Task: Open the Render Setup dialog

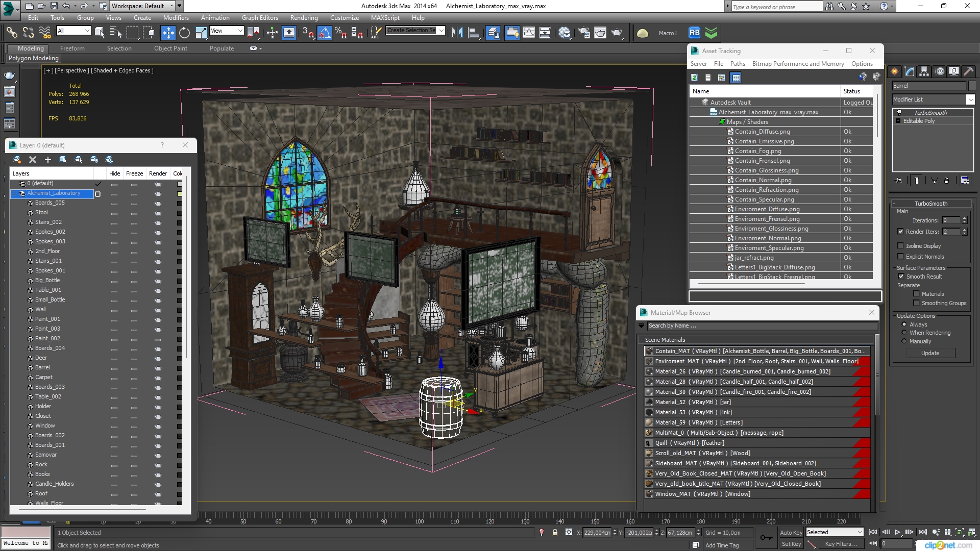Action: tap(583, 33)
